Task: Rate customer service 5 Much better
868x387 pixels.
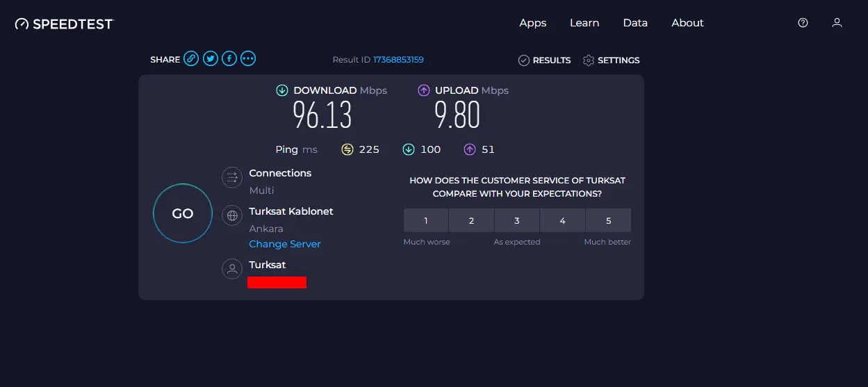Action: pyautogui.click(x=608, y=221)
